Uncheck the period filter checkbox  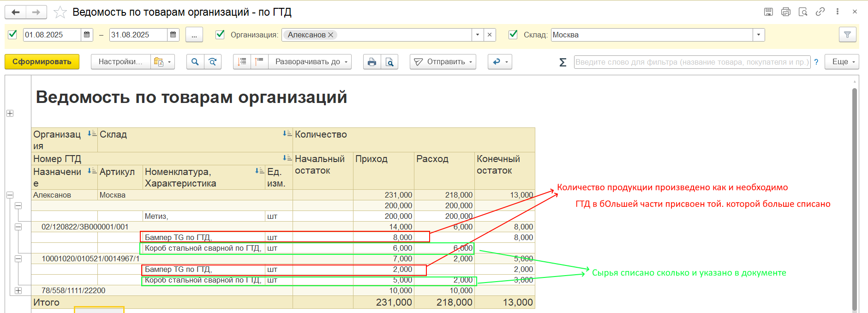click(x=13, y=35)
